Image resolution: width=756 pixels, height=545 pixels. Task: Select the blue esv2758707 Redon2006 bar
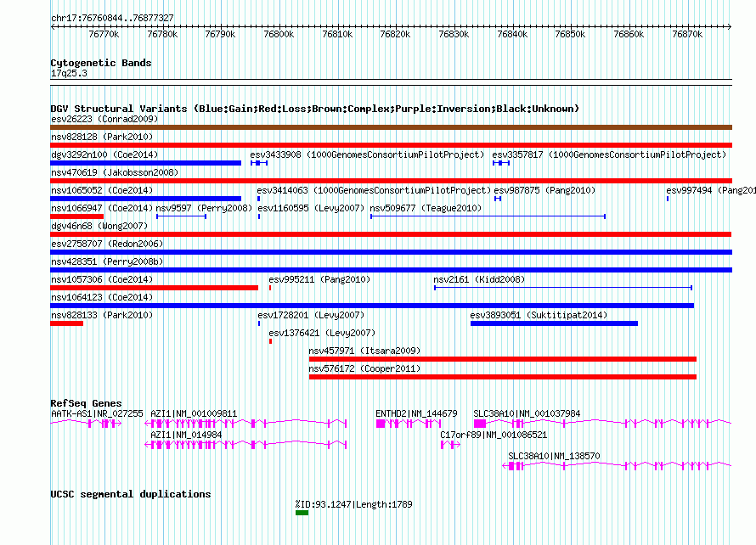click(391, 252)
